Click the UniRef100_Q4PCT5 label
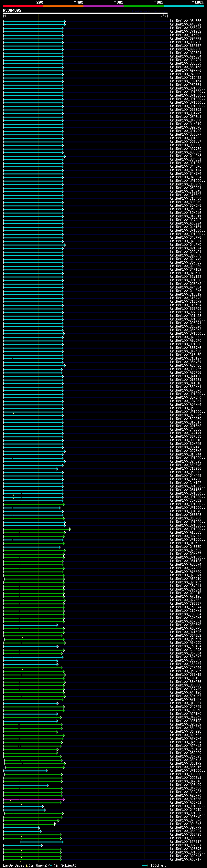Screen dimensions: 207x868 coord(186,810)
